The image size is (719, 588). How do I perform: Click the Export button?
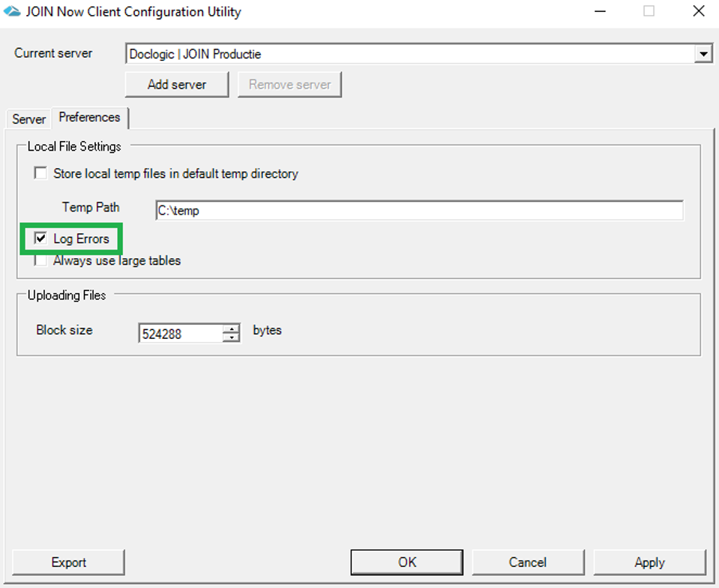[x=68, y=562]
